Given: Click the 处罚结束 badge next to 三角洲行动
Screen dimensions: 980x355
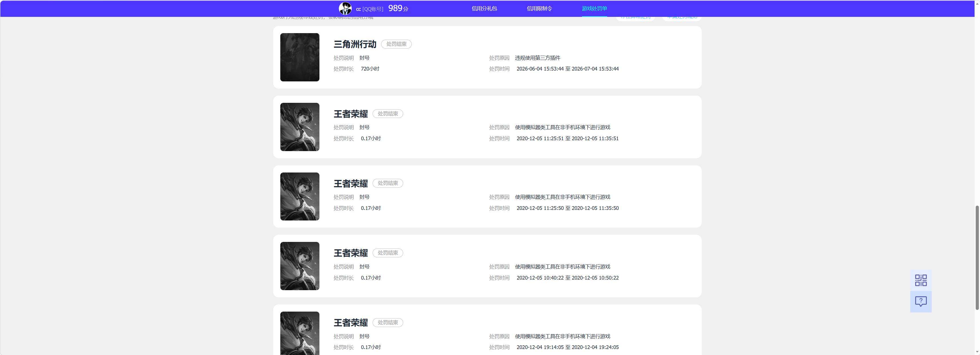Looking at the screenshot, I should pyautogui.click(x=396, y=44).
